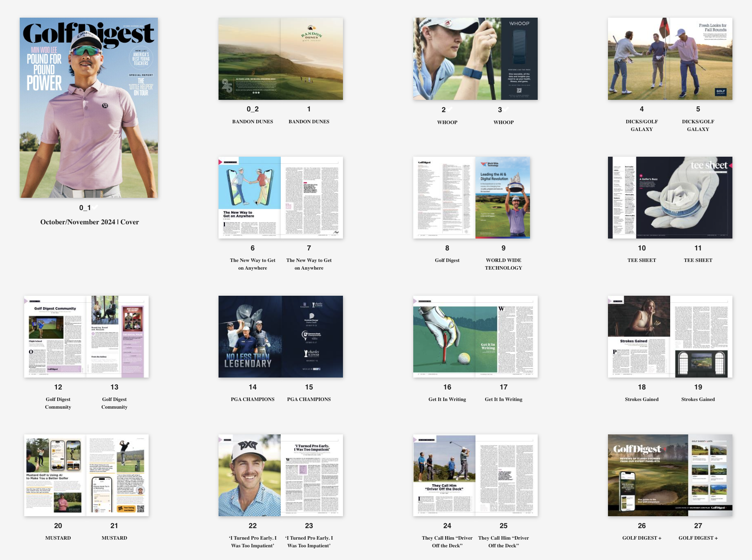Click the 'October/November 2024 | Cover' caption
The width and height of the screenshot is (752, 560).
point(89,222)
